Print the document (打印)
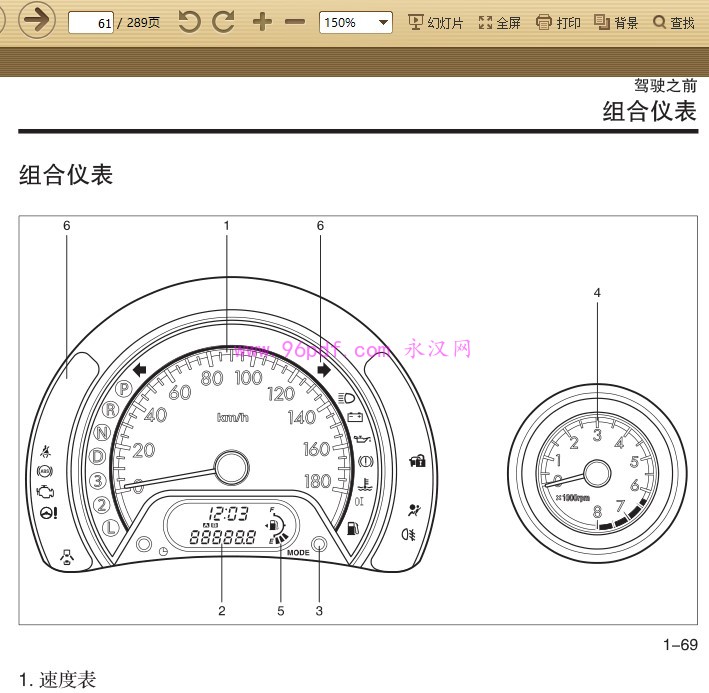Screen dimensions: 709x693 click(x=558, y=22)
